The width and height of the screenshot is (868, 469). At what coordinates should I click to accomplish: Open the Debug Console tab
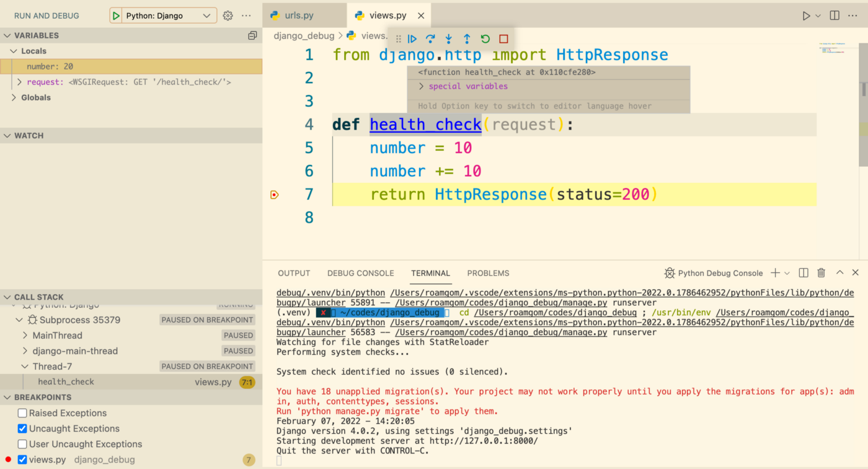coord(361,273)
